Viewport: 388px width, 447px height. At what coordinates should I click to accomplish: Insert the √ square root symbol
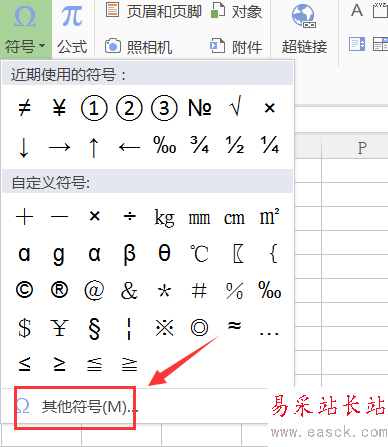coord(235,107)
